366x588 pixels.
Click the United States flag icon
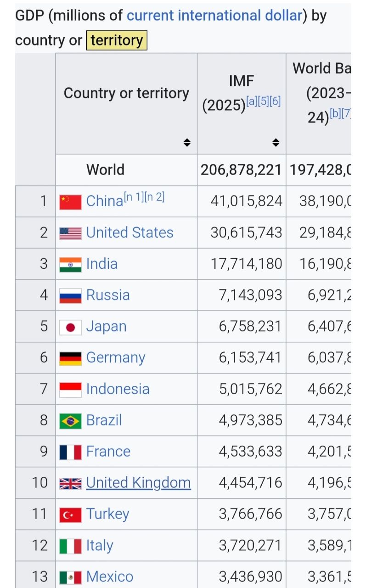point(70,233)
